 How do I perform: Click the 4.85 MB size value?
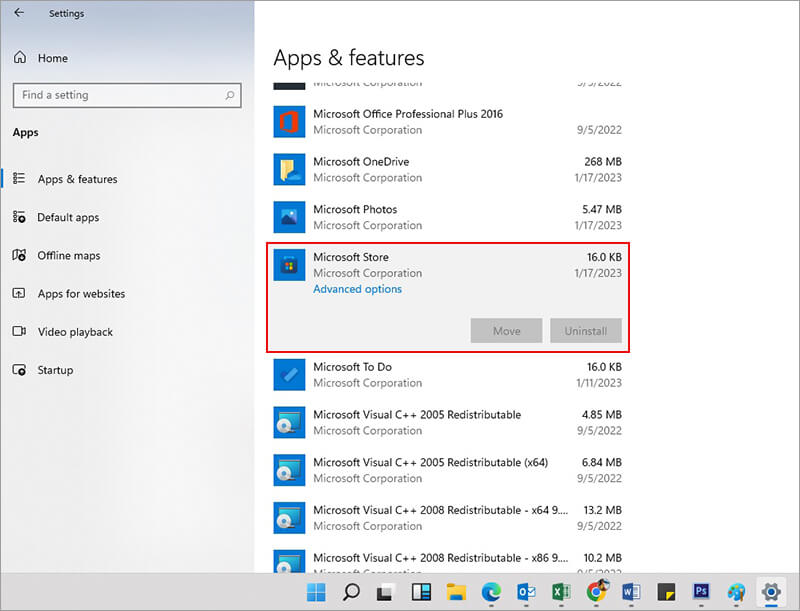(602, 415)
